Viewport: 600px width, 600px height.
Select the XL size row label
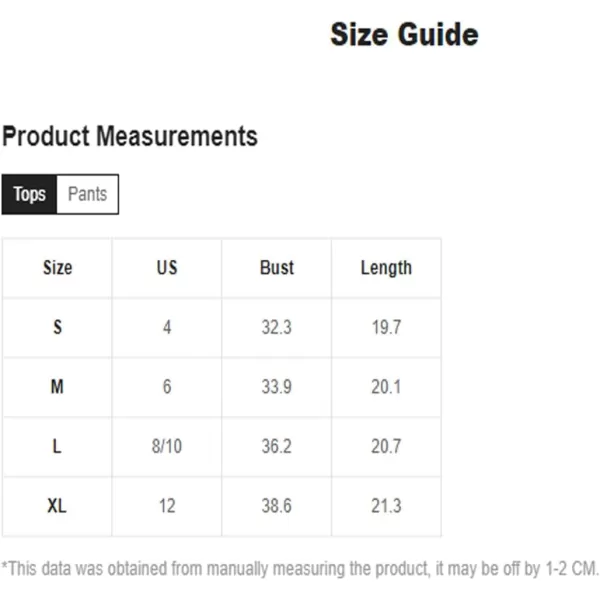pos(57,506)
